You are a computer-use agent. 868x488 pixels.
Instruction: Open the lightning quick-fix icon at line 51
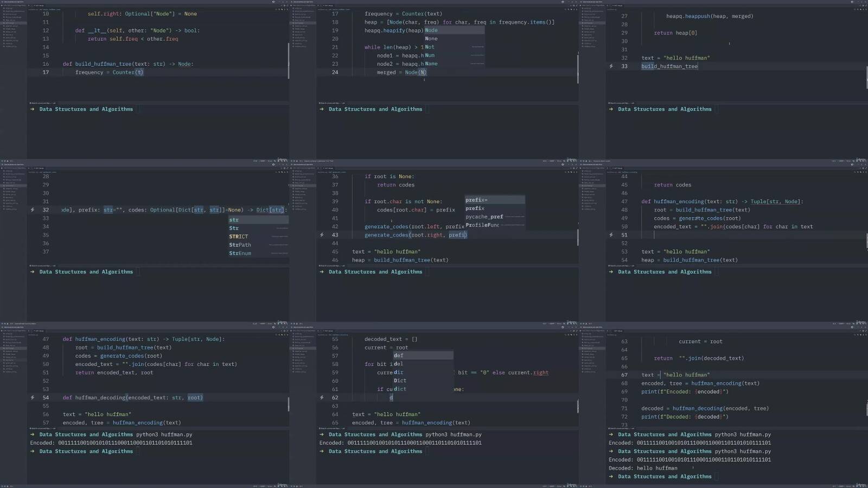point(611,235)
